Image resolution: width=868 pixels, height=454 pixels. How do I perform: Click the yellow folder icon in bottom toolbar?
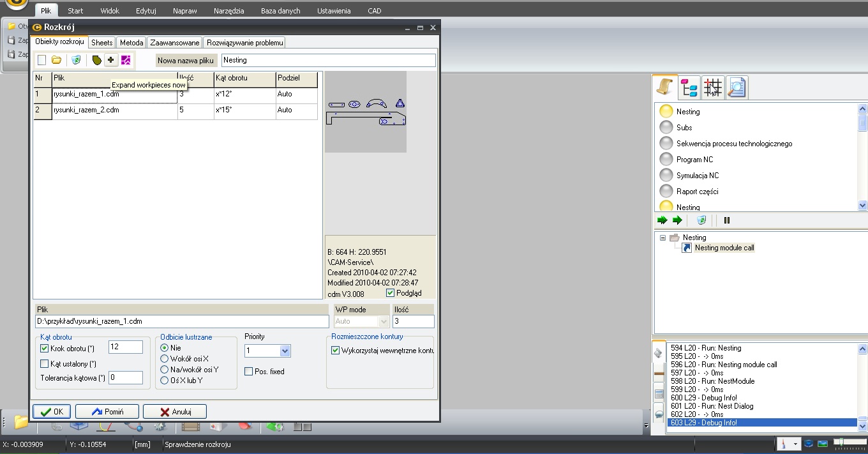[x=21, y=422]
